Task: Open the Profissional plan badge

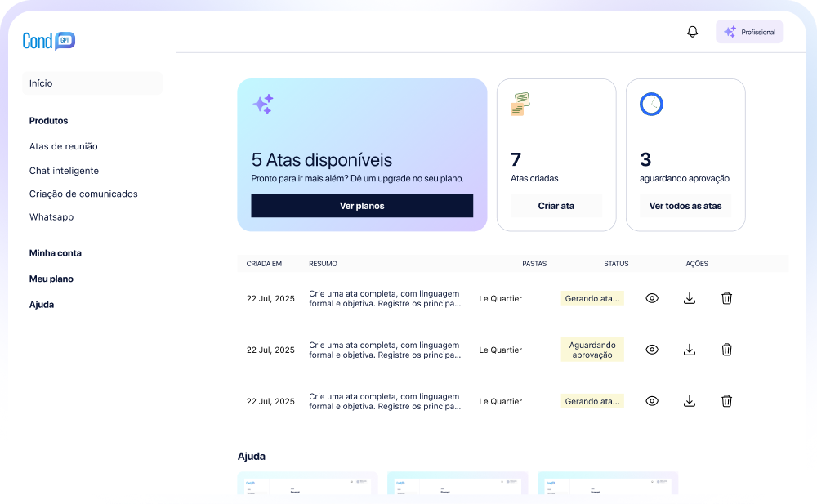Action: coord(748,32)
